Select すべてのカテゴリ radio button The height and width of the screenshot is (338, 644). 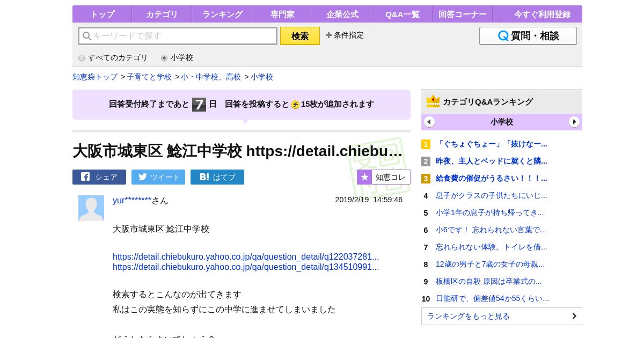pos(82,58)
